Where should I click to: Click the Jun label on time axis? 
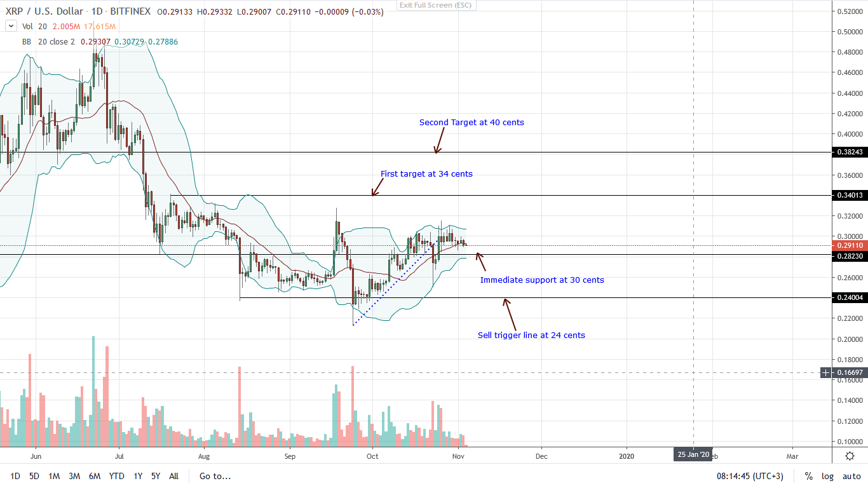point(36,456)
